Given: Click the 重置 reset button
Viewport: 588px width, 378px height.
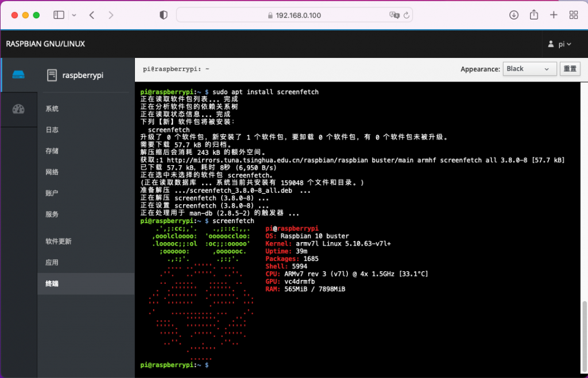Looking at the screenshot, I should point(570,69).
